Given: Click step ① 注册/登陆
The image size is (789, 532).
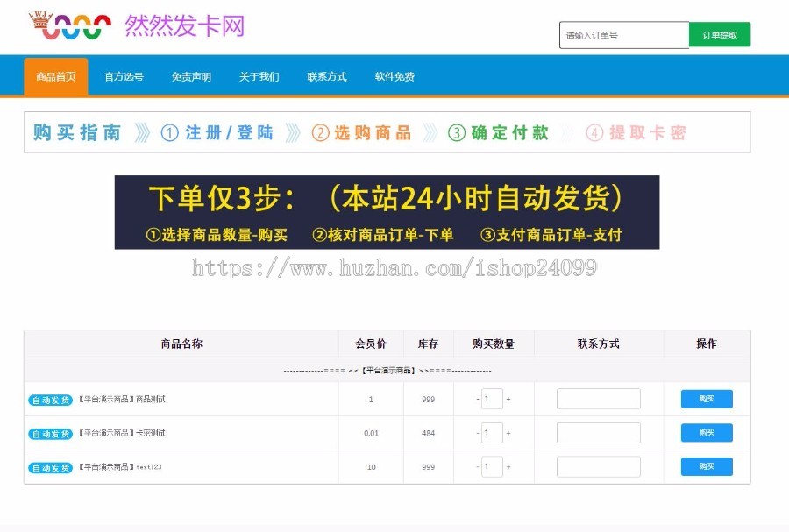Looking at the screenshot, I should [x=217, y=132].
